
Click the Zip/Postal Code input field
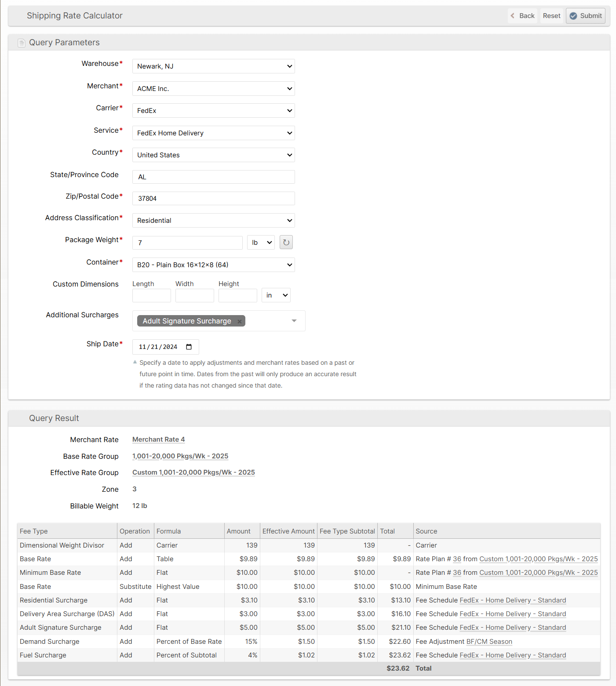point(213,199)
